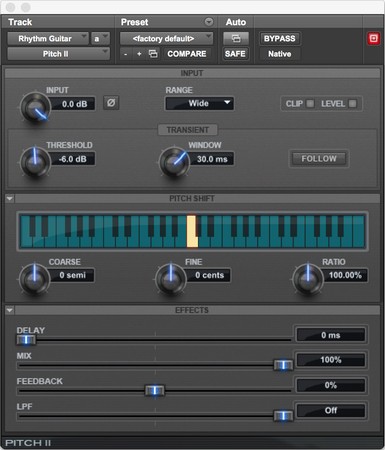Image resolution: width=385 pixels, height=450 pixels.
Task: Click the window 30.0 ms value field
Action: (x=211, y=159)
